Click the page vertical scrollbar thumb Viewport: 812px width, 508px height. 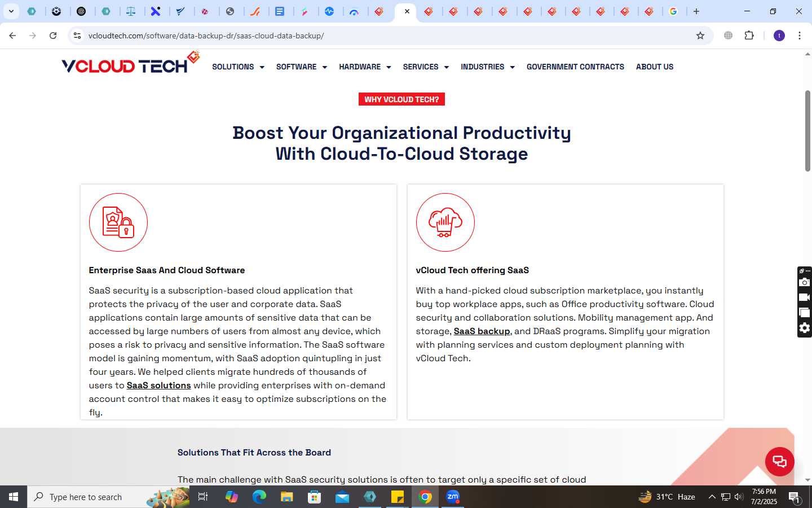point(807,131)
